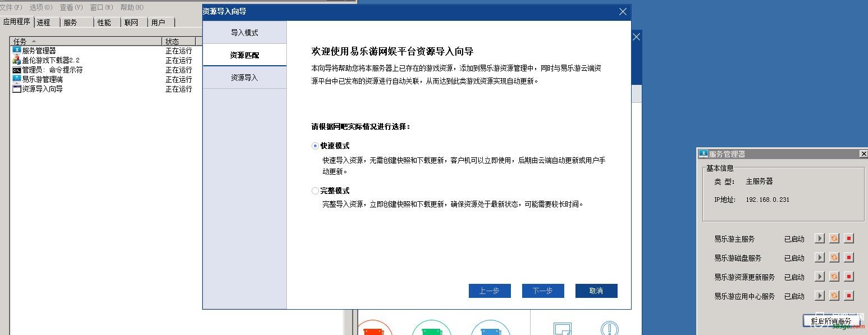Select the 易乐游管理端 task icon

(17, 79)
